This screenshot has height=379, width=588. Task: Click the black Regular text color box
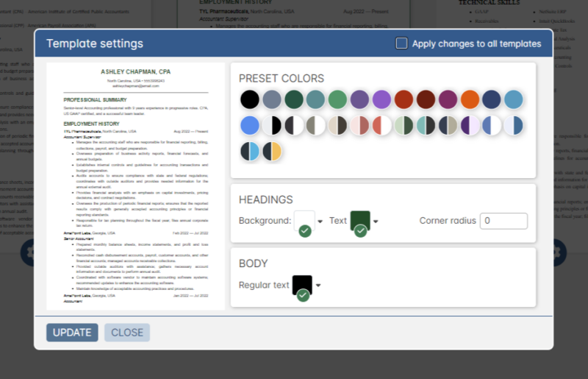click(302, 285)
